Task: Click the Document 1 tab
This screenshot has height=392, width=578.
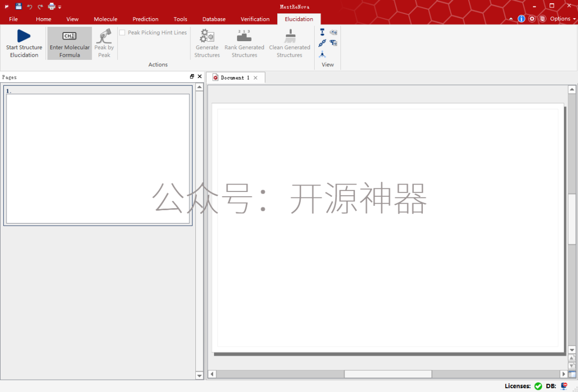Action: tap(235, 78)
